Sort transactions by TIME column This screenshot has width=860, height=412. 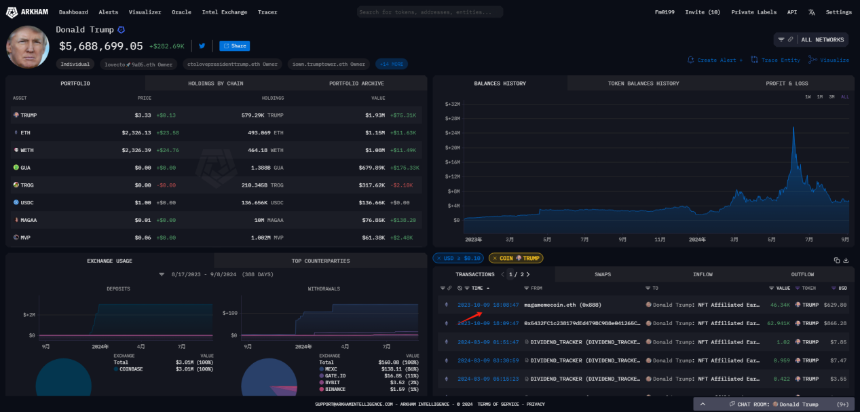click(478, 288)
